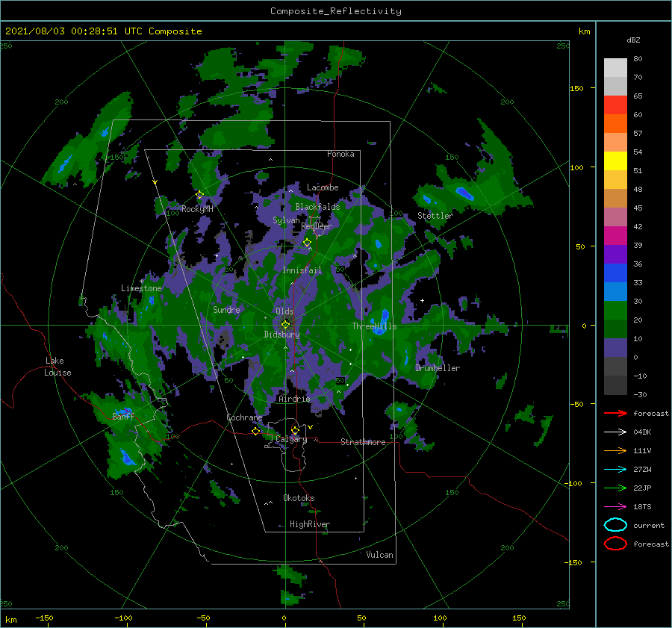Click the red forecast ellipse legend icon
Screen dimensions: 672x628
(615, 544)
